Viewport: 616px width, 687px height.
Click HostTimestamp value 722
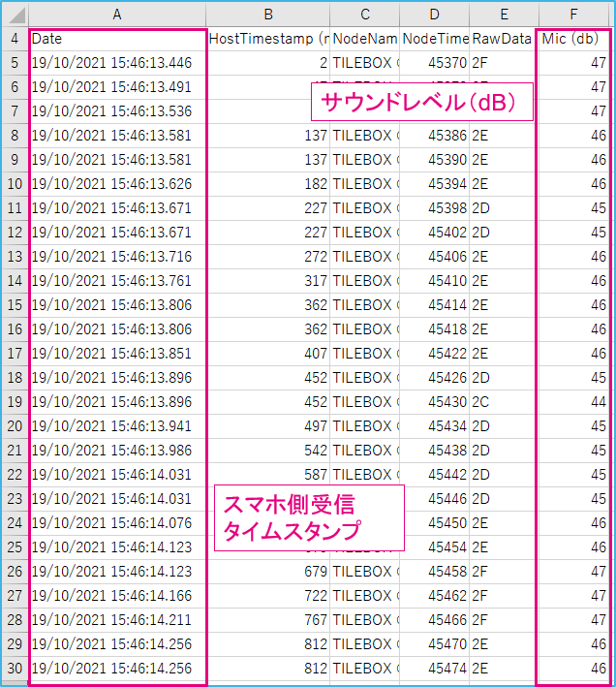(x=268, y=595)
